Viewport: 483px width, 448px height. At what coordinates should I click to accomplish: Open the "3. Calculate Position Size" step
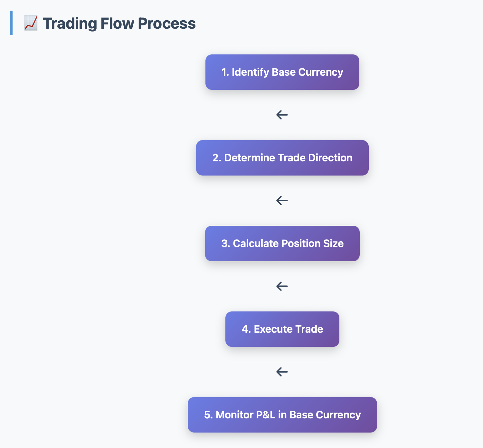[x=282, y=243]
